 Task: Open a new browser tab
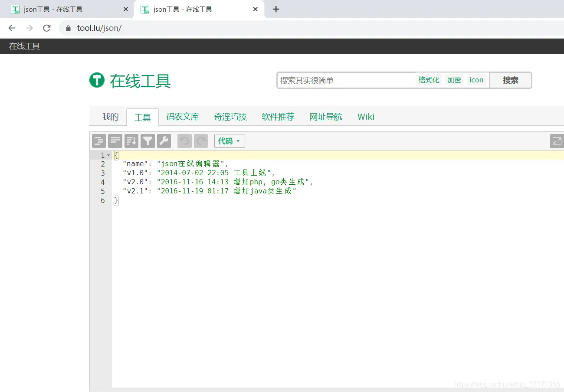(276, 9)
